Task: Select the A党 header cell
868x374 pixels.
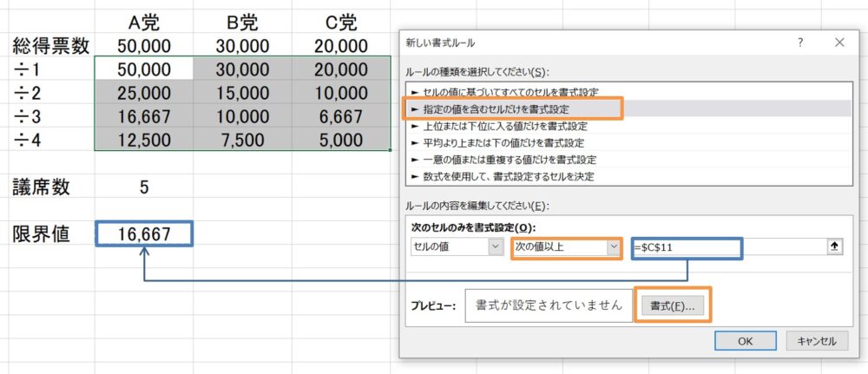Action: (x=144, y=23)
